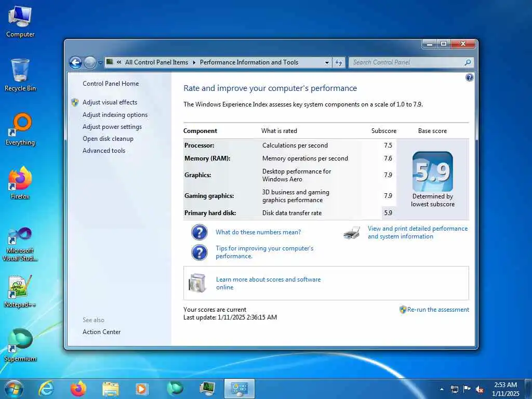This screenshot has height=399, width=532.
Task: Click the Primary hard disk subscore 5.9
Action: (388, 212)
